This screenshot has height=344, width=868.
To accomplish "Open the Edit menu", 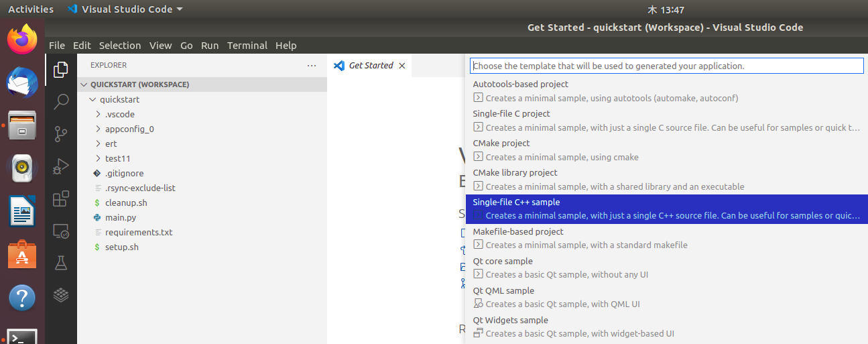I will 82,46.
